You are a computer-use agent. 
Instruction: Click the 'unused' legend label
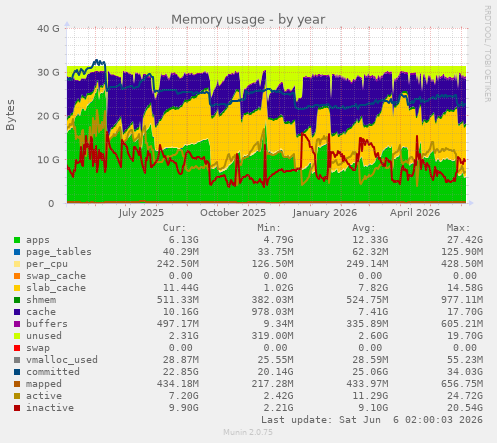tap(44, 336)
